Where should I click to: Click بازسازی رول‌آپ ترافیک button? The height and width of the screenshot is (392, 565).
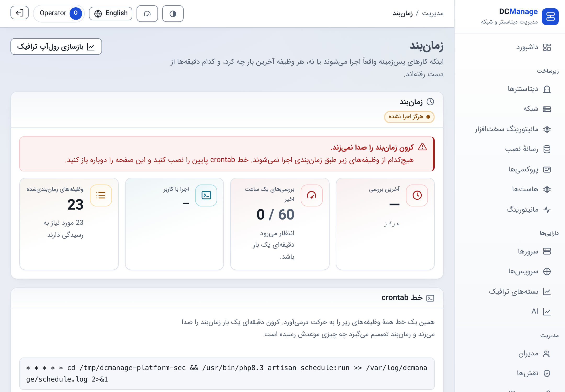(x=56, y=47)
